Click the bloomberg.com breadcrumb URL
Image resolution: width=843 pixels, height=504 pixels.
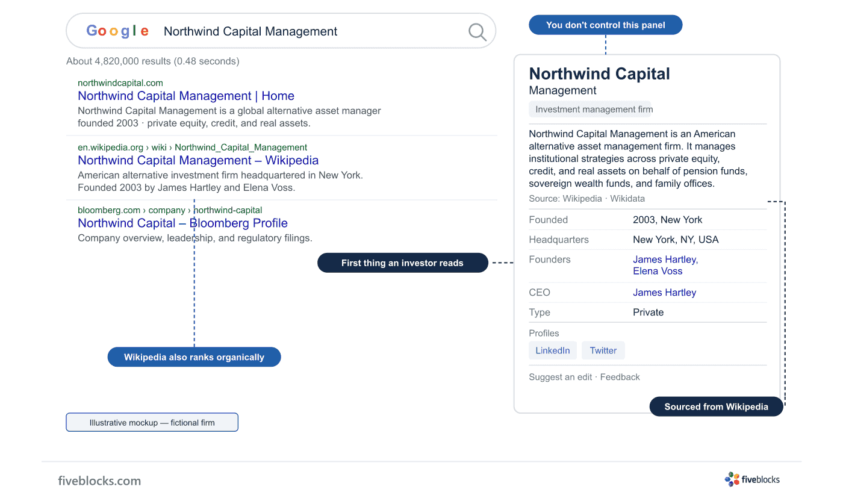(x=170, y=210)
